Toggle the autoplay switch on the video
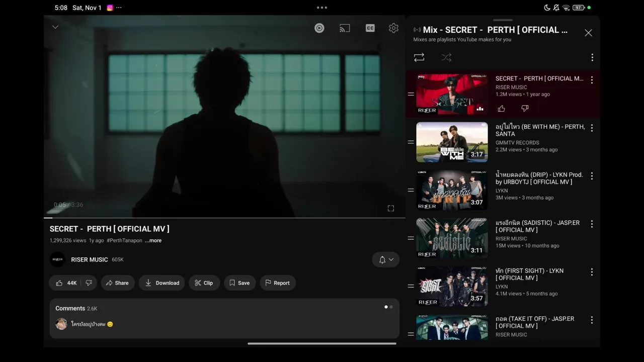This screenshot has width=644, height=362. point(319,28)
